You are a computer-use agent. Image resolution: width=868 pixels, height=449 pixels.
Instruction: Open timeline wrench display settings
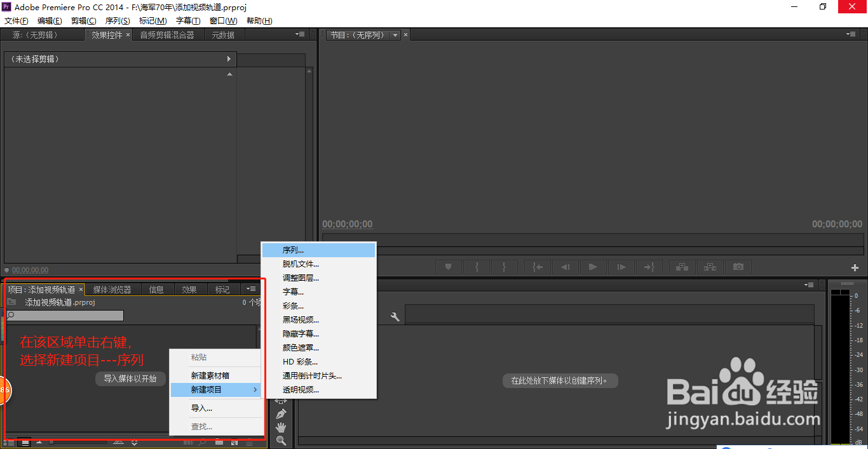pyautogui.click(x=395, y=316)
